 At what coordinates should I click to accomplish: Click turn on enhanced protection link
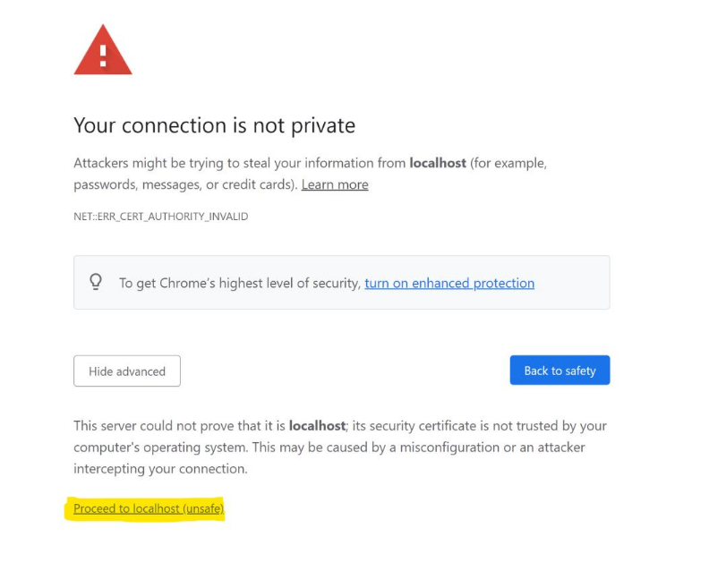[449, 283]
